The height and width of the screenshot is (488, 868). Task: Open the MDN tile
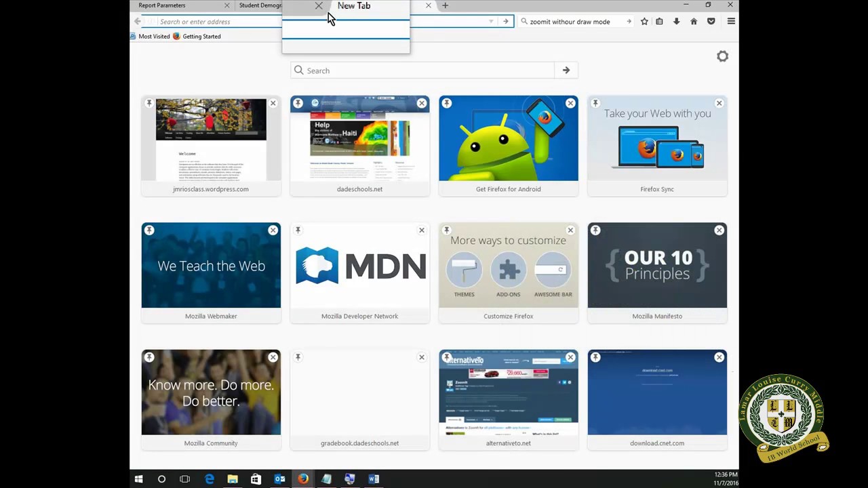359,272
